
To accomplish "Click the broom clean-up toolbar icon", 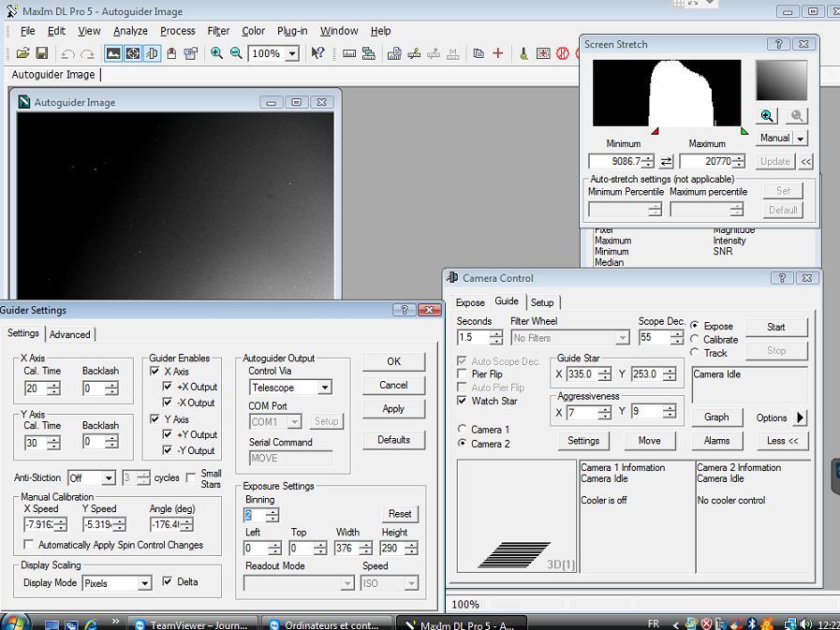I will 523,53.
